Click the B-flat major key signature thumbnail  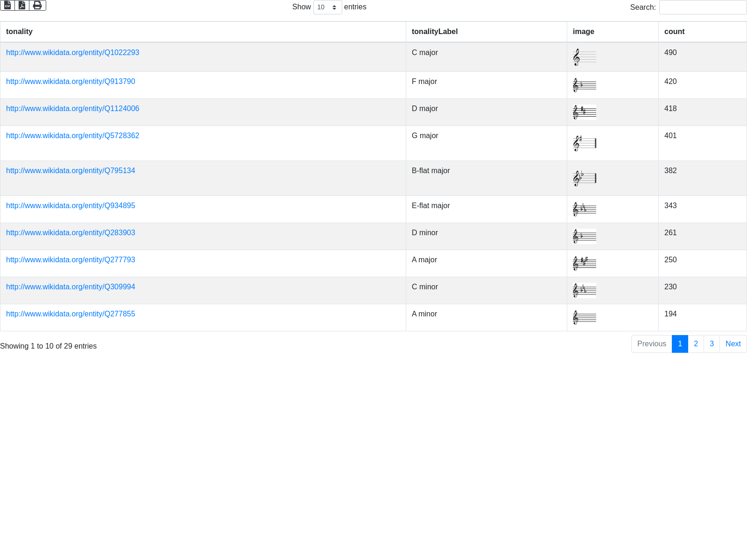pyautogui.click(x=584, y=178)
